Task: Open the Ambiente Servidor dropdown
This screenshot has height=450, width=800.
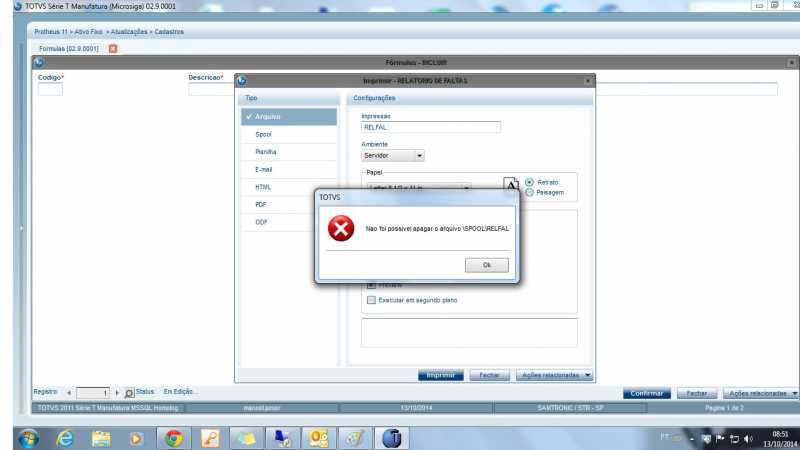Action: click(x=419, y=156)
